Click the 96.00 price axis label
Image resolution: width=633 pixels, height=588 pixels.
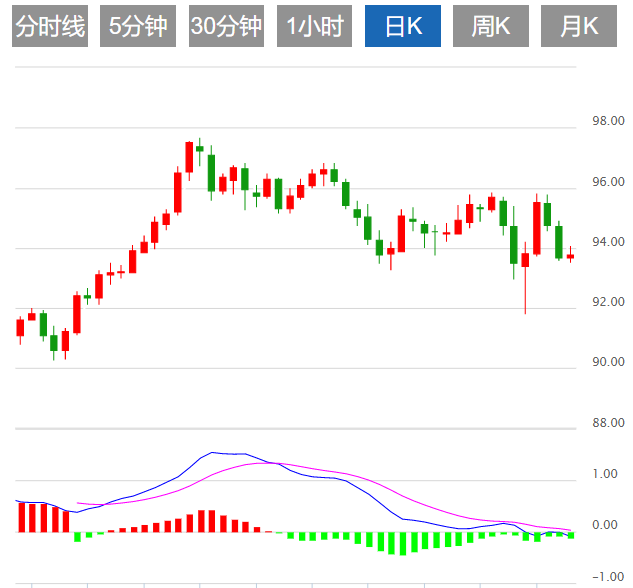(608, 182)
